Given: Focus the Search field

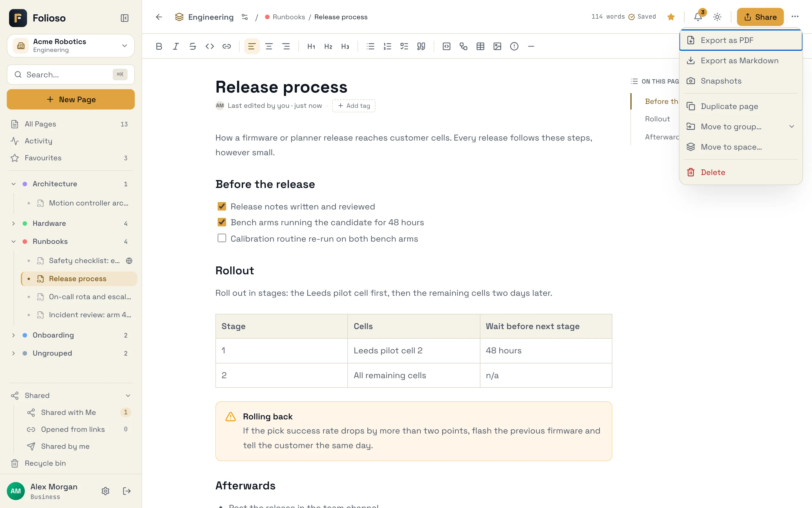Looking at the screenshot, I should point(70,75).
